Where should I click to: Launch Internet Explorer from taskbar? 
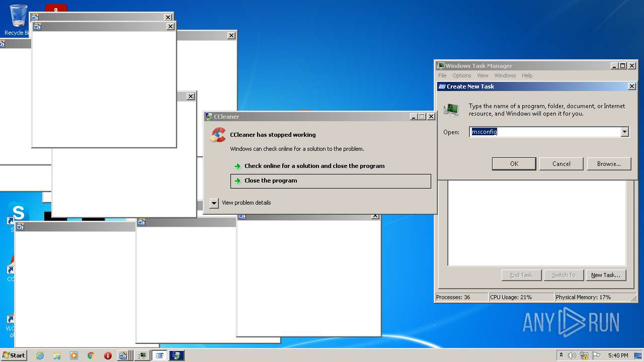(40, 355)
